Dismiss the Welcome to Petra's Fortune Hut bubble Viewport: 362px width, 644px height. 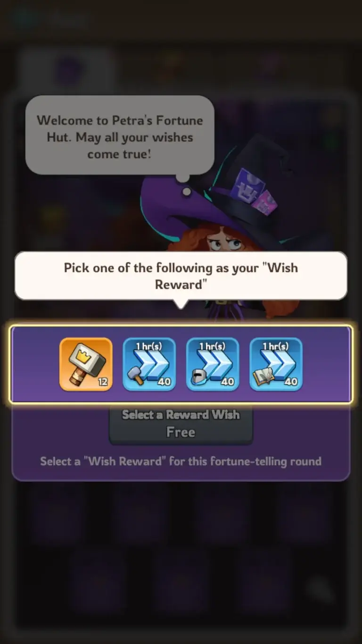coord(120,135)
